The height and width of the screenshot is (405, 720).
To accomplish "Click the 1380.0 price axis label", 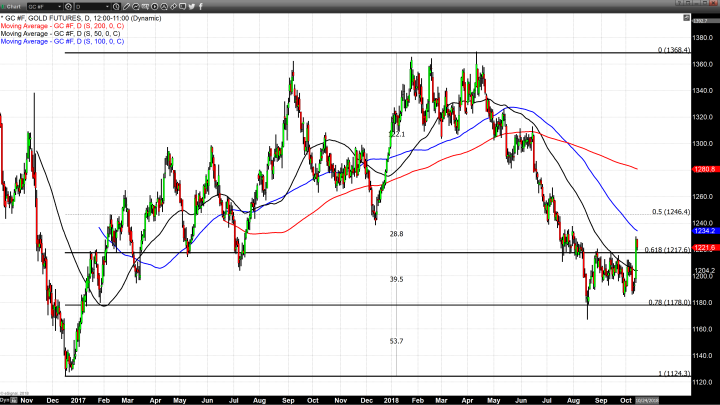I will [x=703, y=38].
